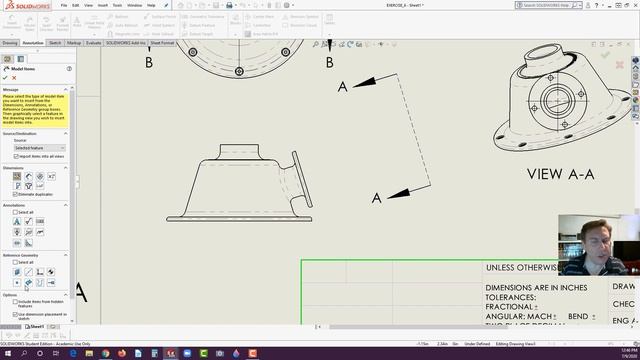This screenshot has height=360, width=640.
Task: Collapse the Reference Geometry section
Action: click(x=65, y=255)
